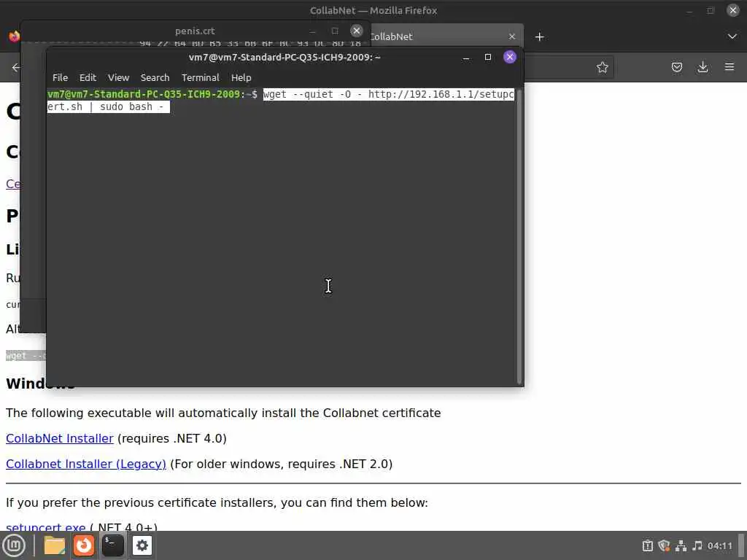Viewport: 747px width, 560px height.
Task: Click the highlighted wget command in terminal
Action: point(281,101)
